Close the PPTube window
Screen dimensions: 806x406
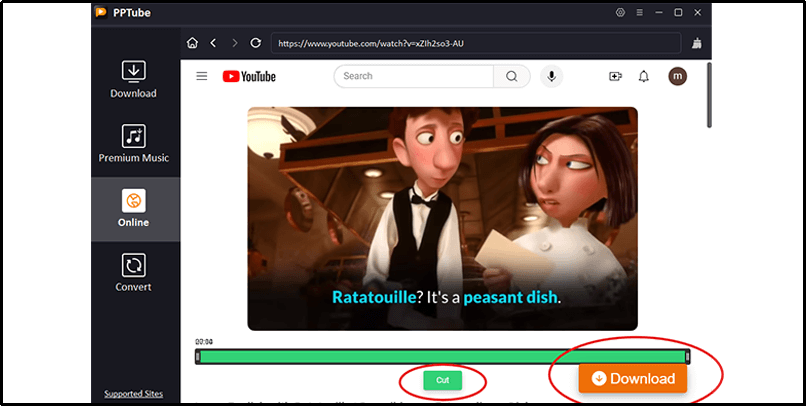pyautogui.click(x=698, y=12)
